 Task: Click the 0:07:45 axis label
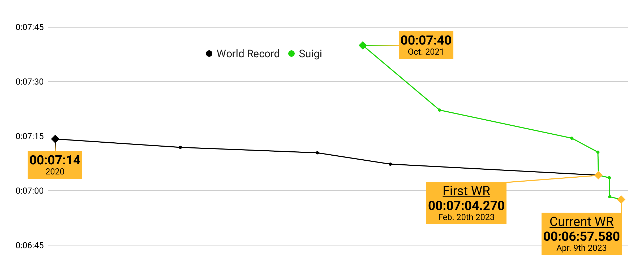point(30,27)
